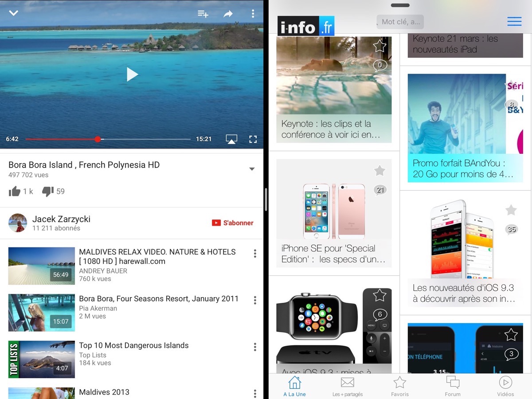
Task: Open the 3 comments on ON TÉLÉPHONE article
Action: [512, 354]
